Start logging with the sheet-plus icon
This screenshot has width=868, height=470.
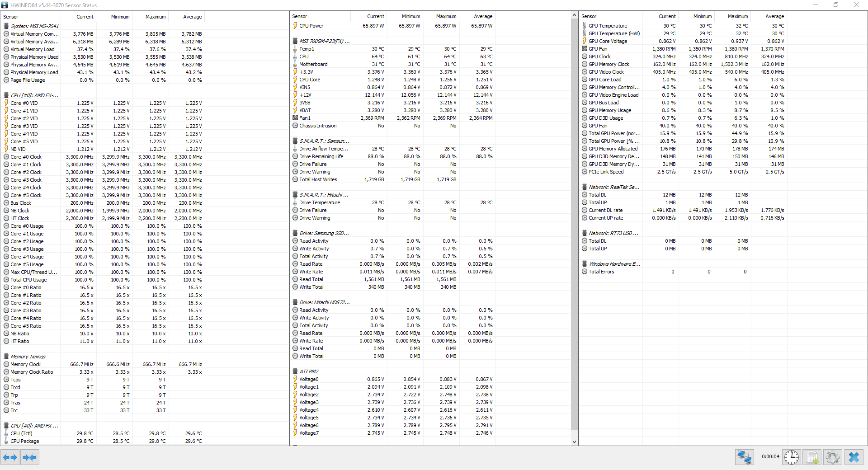(812, 457)
